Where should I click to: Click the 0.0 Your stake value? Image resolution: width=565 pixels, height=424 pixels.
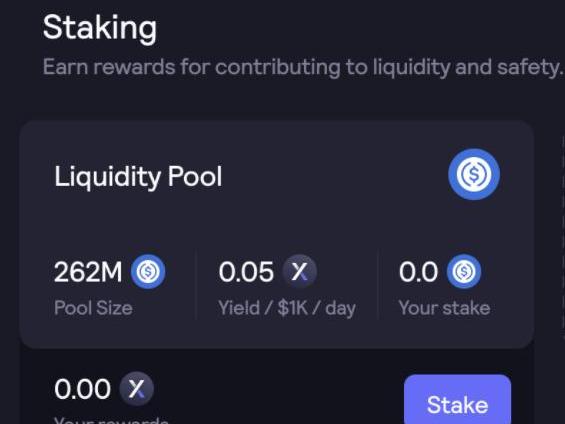click(x=418, y=272)
